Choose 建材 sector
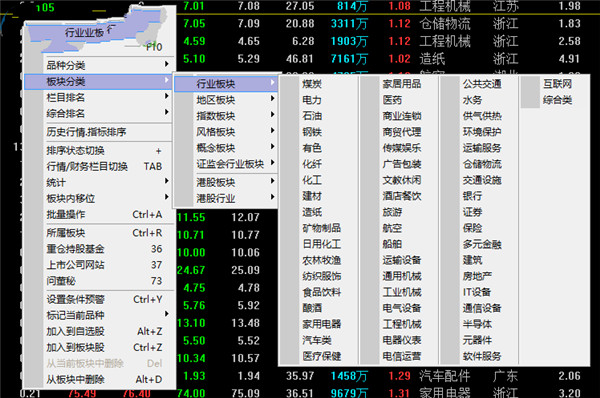Viewport: 600px width, 398px height. [x=312, y=196]
